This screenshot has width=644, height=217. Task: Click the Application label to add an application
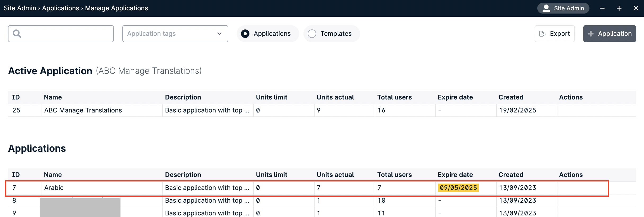(615, 34)
